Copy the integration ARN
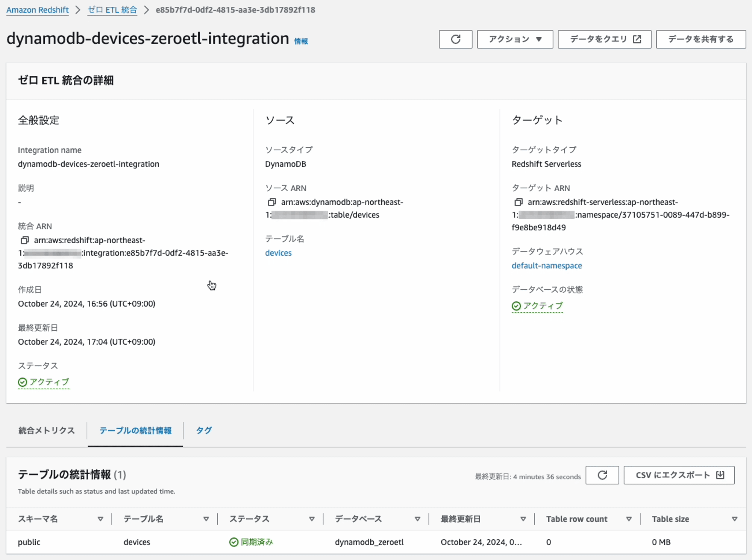This screenshot has width=752, height=560. (x=25, y=240)
